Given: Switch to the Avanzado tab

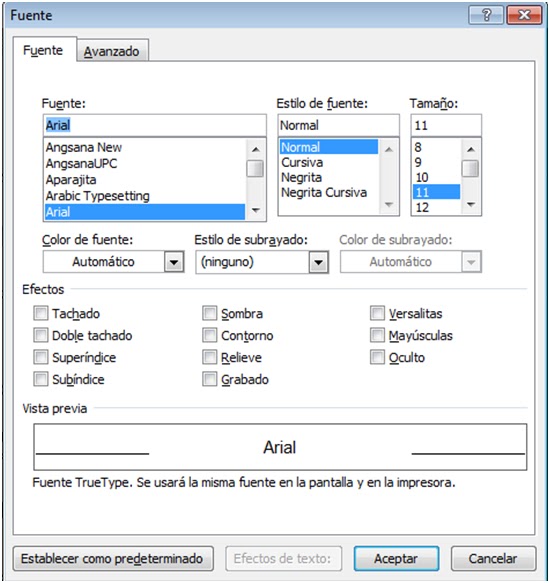Looking at the screenshot, I should (112, 51).
